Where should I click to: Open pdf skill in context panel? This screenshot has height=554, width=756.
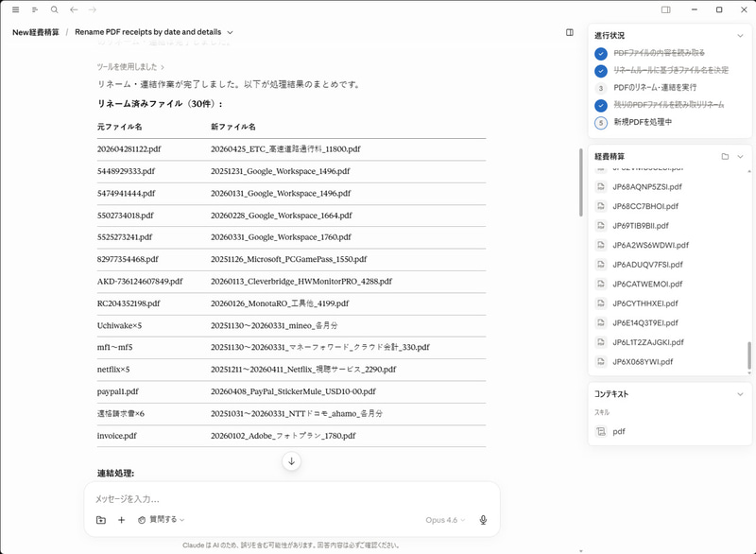619,431
